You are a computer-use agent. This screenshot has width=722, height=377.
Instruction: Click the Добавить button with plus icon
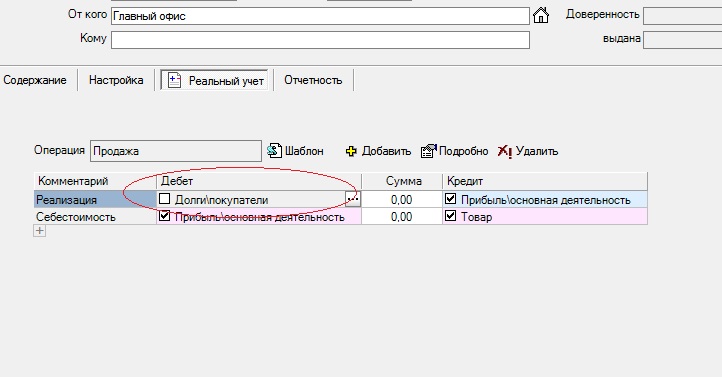click(x=378, y=151)
